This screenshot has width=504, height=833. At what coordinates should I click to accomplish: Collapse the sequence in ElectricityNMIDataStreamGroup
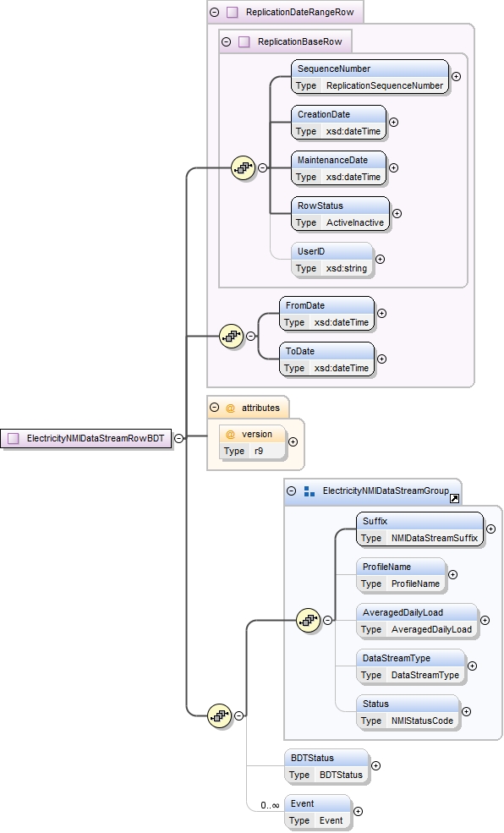[327, 620]
